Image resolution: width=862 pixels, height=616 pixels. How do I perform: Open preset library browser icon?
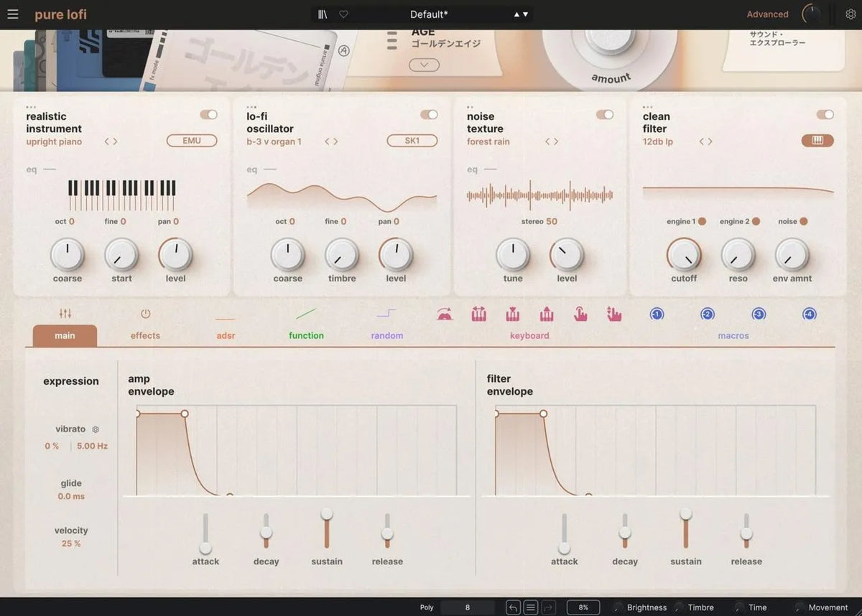321,14
